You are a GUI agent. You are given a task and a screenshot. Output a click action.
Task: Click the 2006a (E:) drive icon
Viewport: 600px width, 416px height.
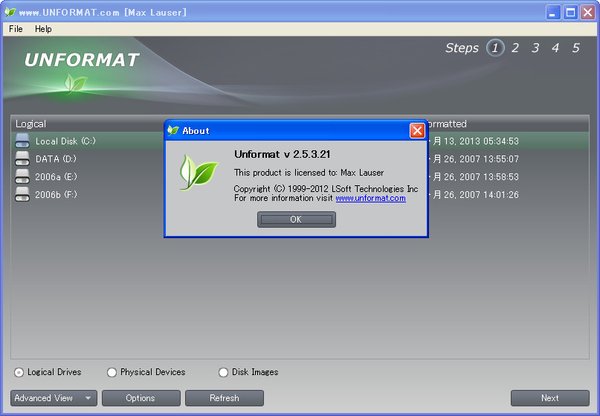pyautogui.click(x=22, y=176)
